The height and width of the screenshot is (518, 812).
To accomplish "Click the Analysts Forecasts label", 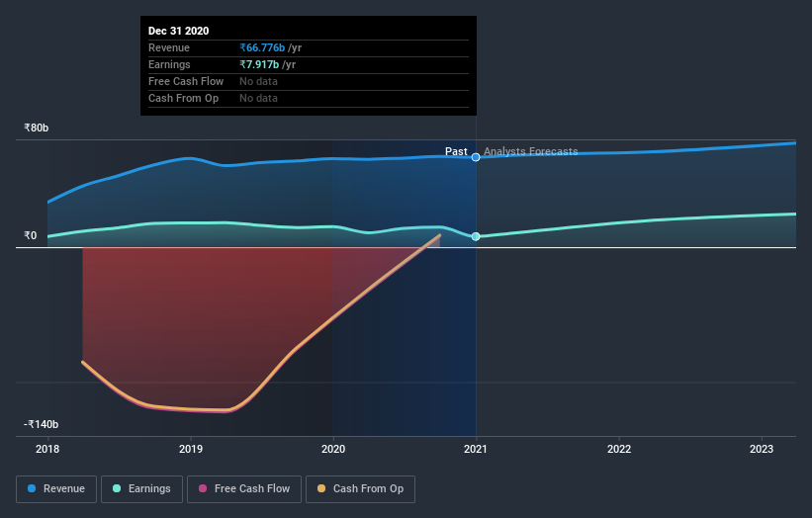I will coord(531,151).
